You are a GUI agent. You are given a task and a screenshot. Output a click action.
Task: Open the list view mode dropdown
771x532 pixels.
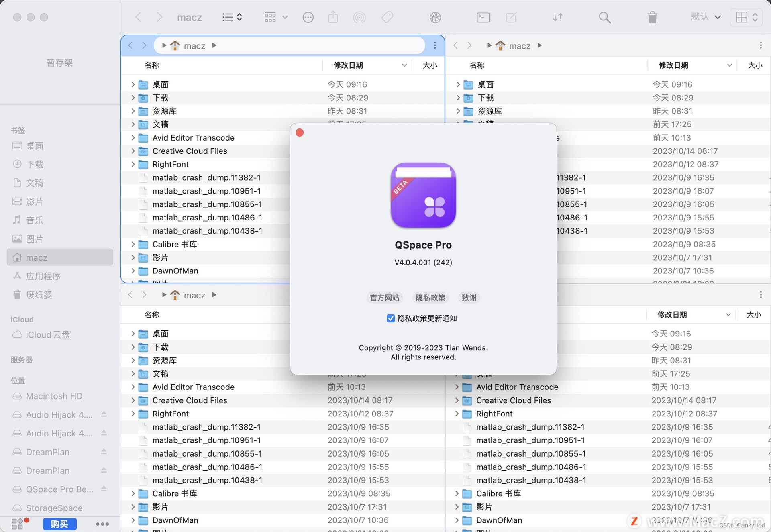(232, 17)
